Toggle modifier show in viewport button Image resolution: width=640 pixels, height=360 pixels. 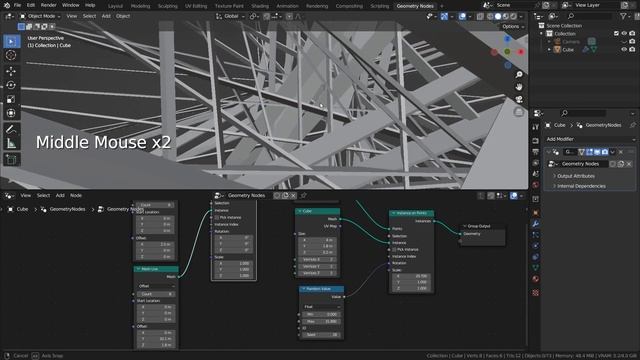pos(597,152)
